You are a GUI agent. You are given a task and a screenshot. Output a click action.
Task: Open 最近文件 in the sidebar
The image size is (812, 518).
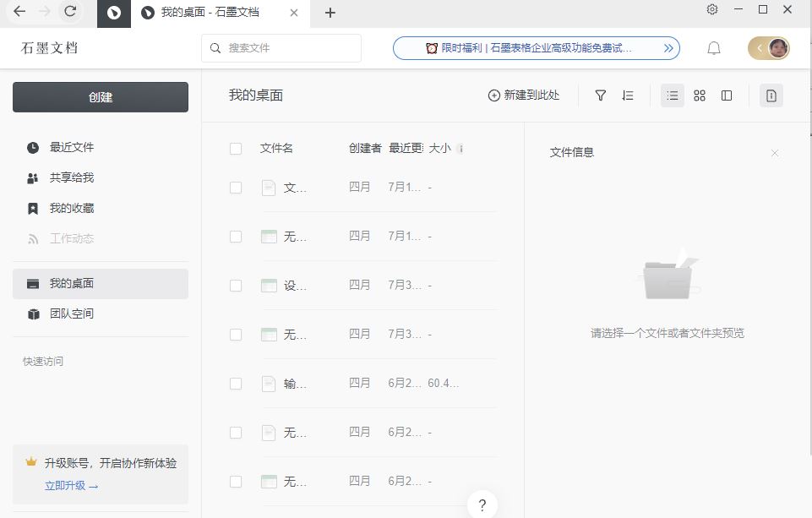coord(101,148)
